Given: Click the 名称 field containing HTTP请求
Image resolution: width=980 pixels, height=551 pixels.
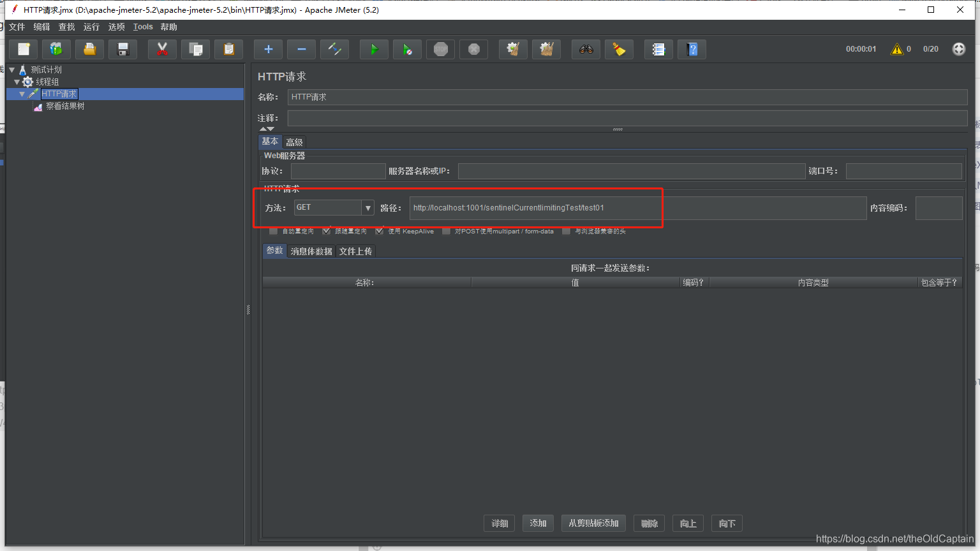Looking at the screenshot, I should (x=627, y=97).
